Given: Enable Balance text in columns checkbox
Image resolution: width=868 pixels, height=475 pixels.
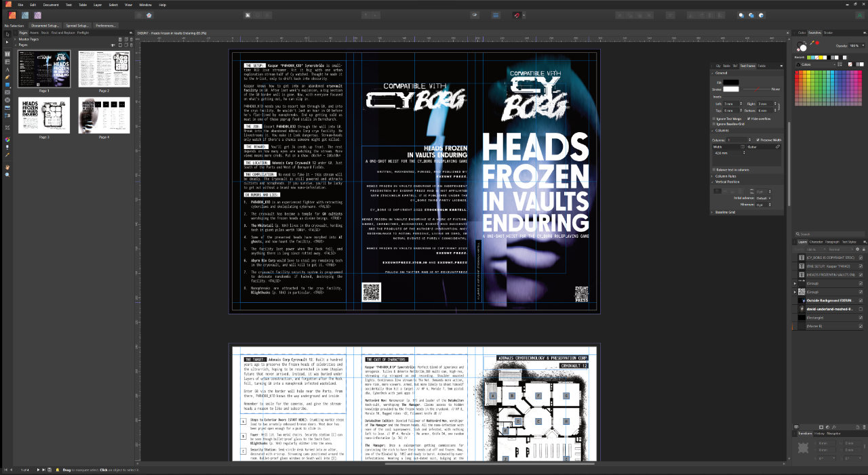Looking at the screenshot, I should [x=714, y=169].
